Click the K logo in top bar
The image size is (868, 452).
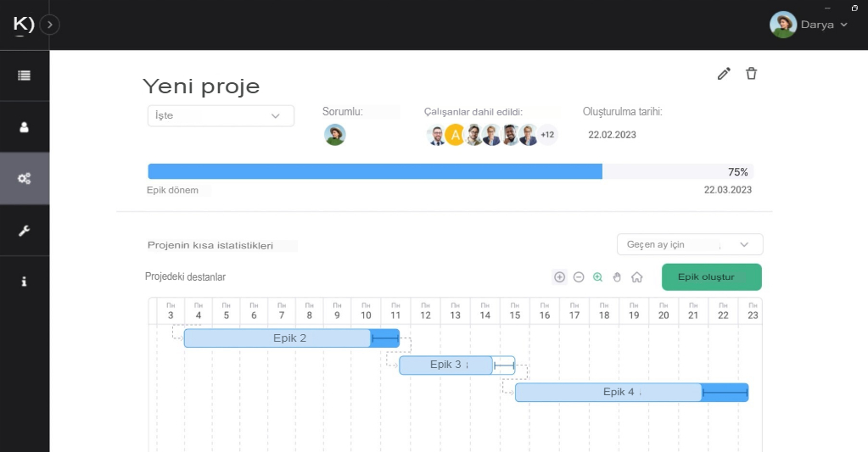coord(23,25)
